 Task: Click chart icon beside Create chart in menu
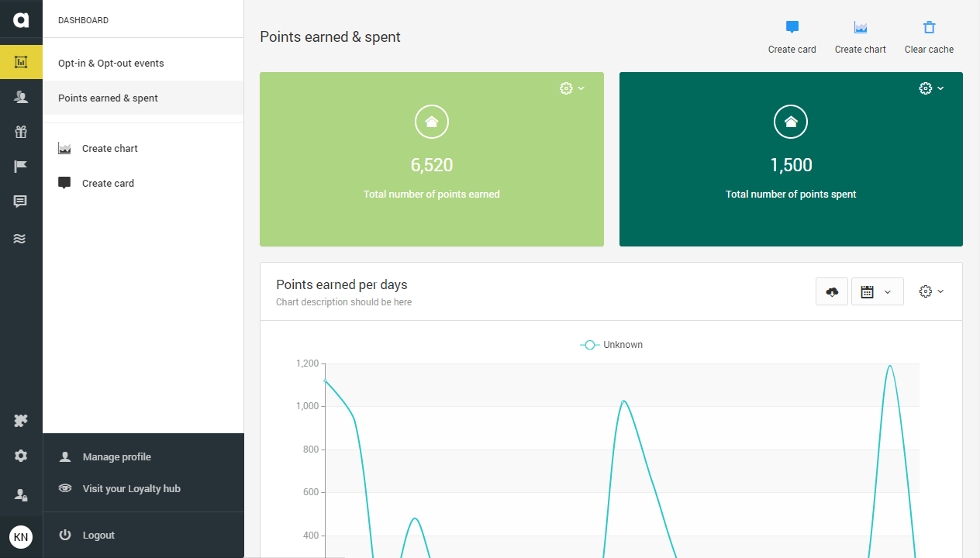click(64, 148)
